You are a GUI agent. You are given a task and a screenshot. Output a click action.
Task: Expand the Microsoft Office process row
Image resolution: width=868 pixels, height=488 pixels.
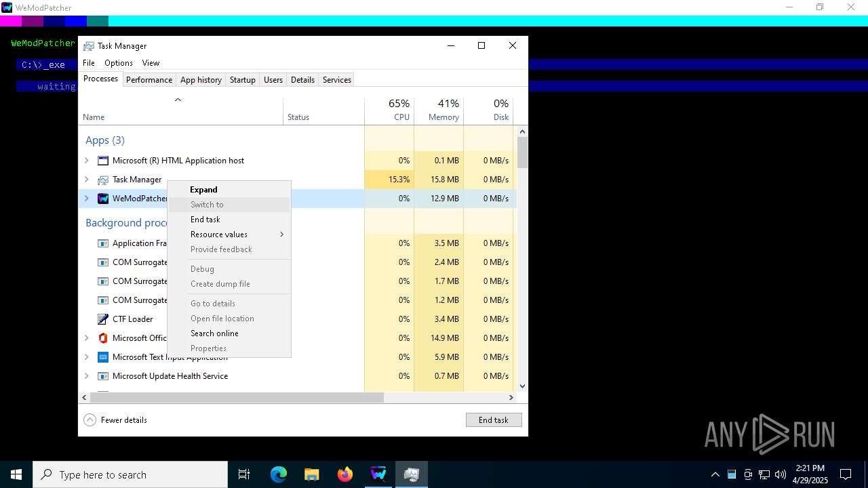tap(86, 338)
